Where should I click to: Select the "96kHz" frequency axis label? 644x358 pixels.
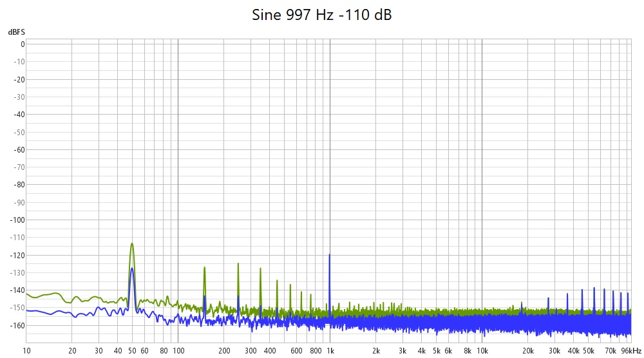tap(631, 351)
